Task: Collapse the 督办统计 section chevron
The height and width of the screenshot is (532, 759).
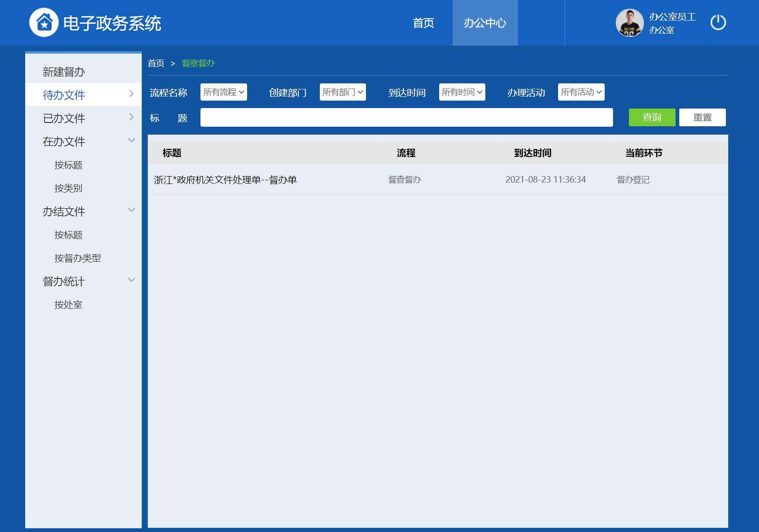Action: coord(131,280)
